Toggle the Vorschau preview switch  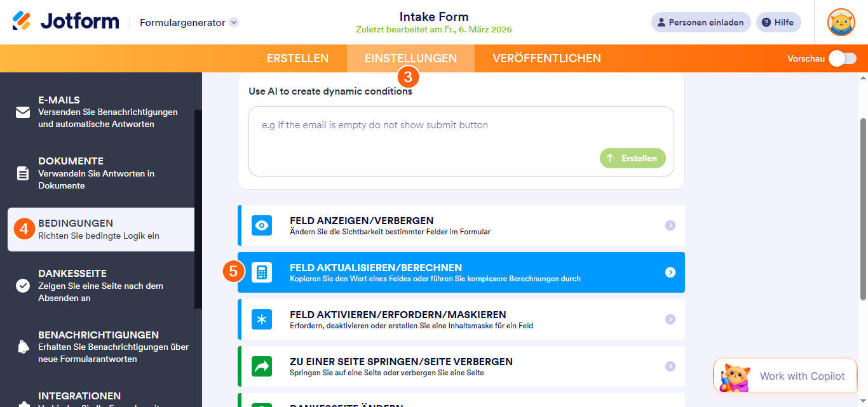(x=842, y=58)
